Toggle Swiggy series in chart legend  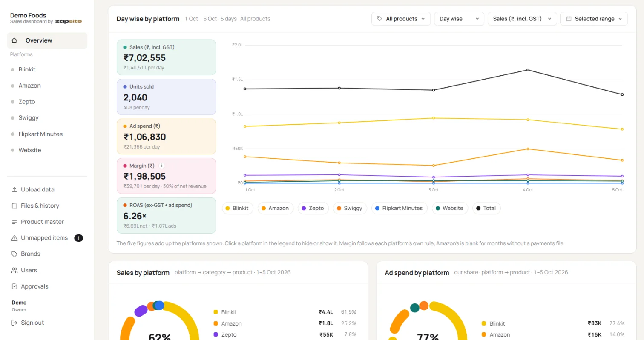point(350,208)
